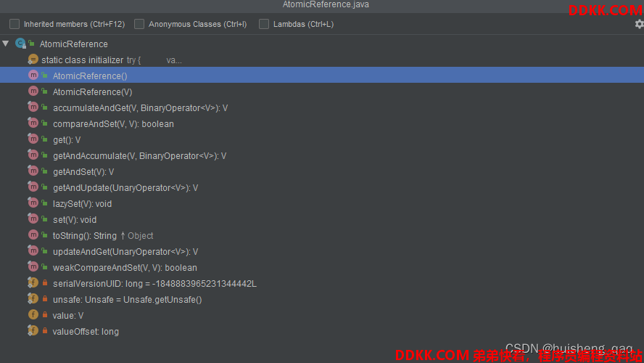This screenshot has height=363, width=644.
Task: Click method icon beside getAndUpdate
Action: click(x=33, y=187)
